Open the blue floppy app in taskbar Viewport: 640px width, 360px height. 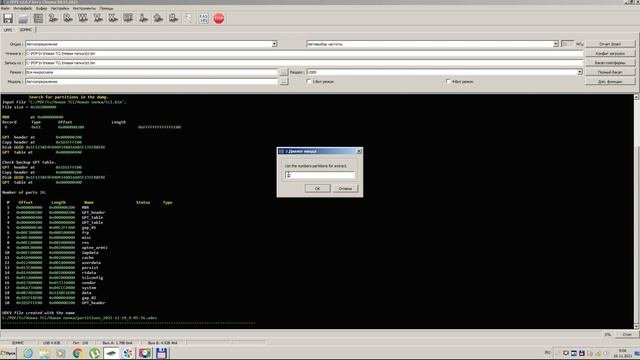click(162, 353)
